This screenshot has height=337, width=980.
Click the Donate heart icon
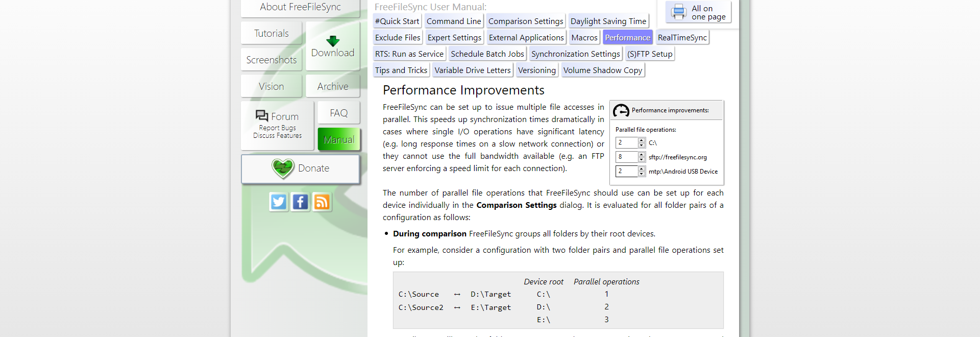point(283,168)
